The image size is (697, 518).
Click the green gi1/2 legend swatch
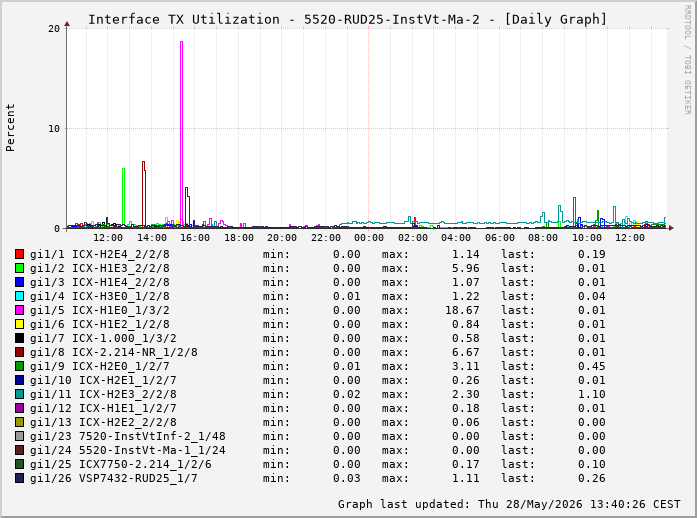pyautogui.click(x=19, y=268)
